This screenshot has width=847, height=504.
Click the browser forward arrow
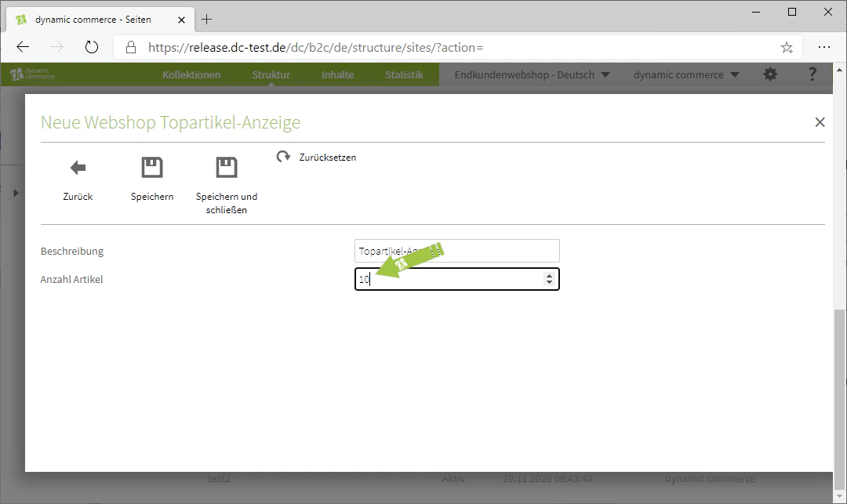(56, 48)
